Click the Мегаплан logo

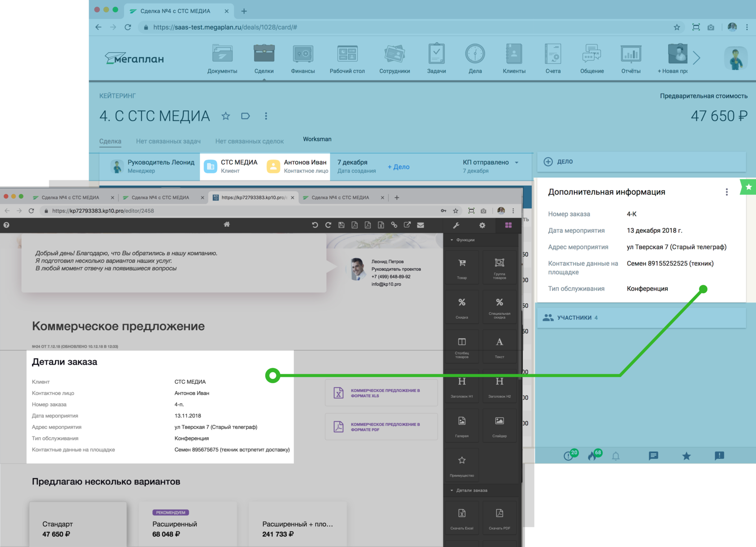click(134, 58)
